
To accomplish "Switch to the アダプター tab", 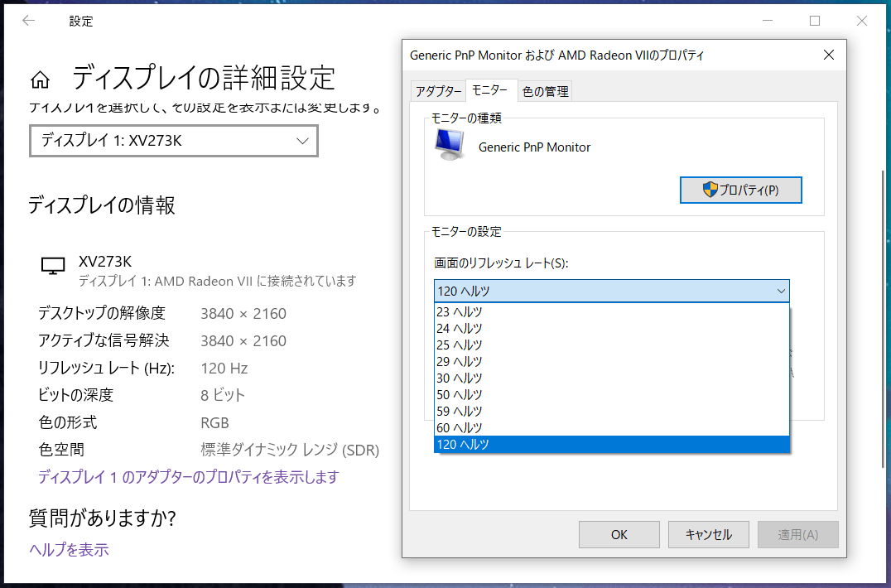I will click(x=438, y=91).
